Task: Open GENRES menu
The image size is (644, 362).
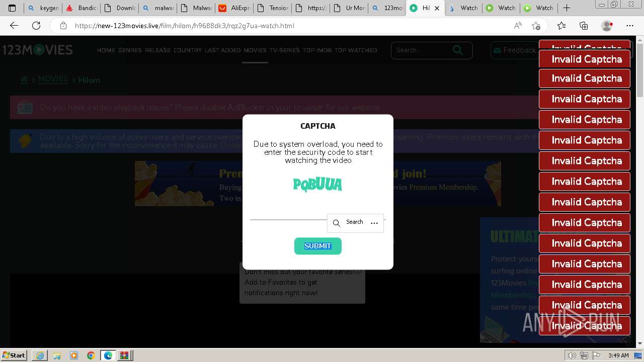Action: [x=130, y=50]
